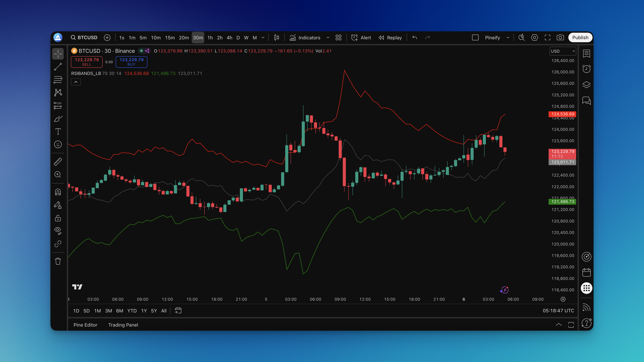Toggle hide all drawings eye icon

point(58,230)
